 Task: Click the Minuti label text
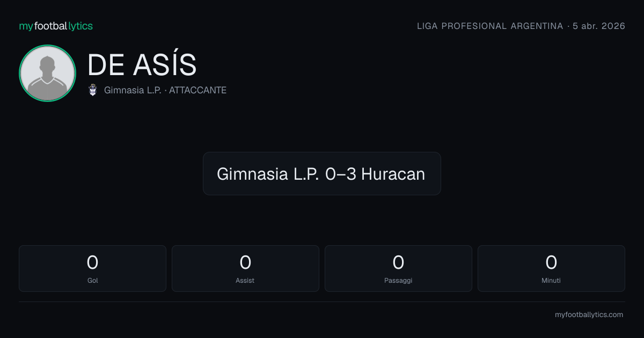tap(551, 280)
